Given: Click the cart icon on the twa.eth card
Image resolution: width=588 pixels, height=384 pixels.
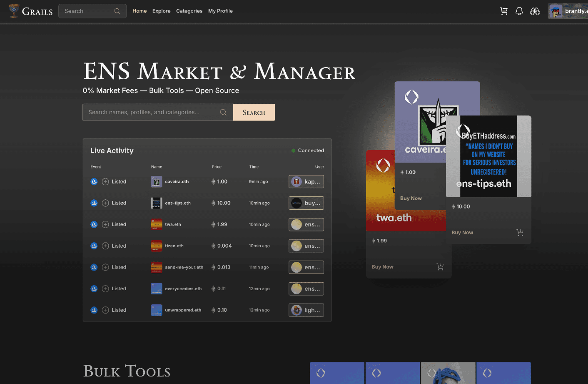Looking at the screenshot, I should [440, 267].
